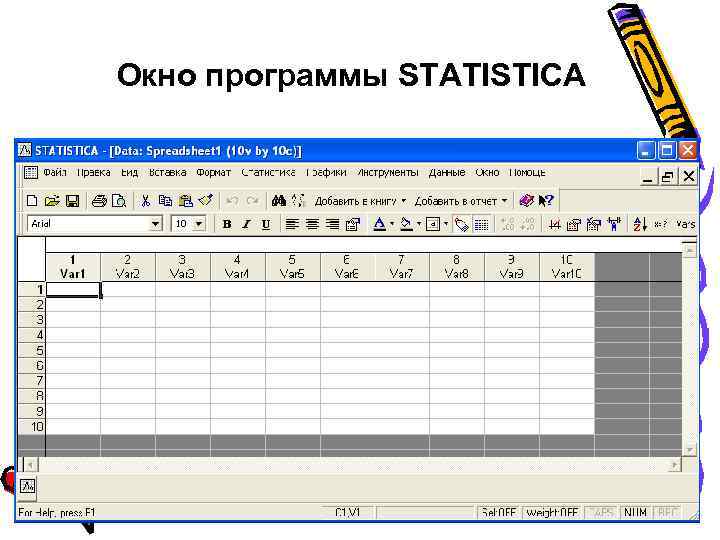Toggle Italic formatting
720x540 pixels.
(x=246, y=224)
